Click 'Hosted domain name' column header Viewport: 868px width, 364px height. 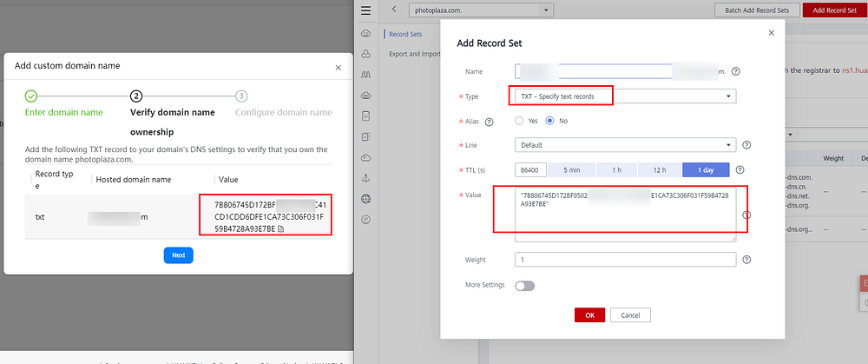(134, 180)
